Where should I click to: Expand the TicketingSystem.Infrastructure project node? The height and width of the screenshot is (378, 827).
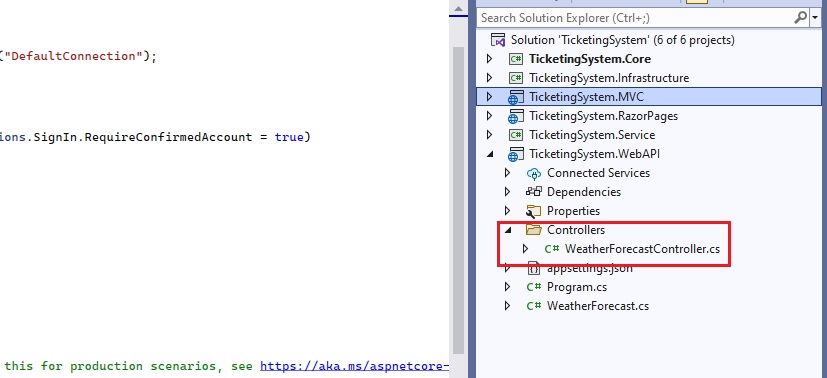(489, 78)
